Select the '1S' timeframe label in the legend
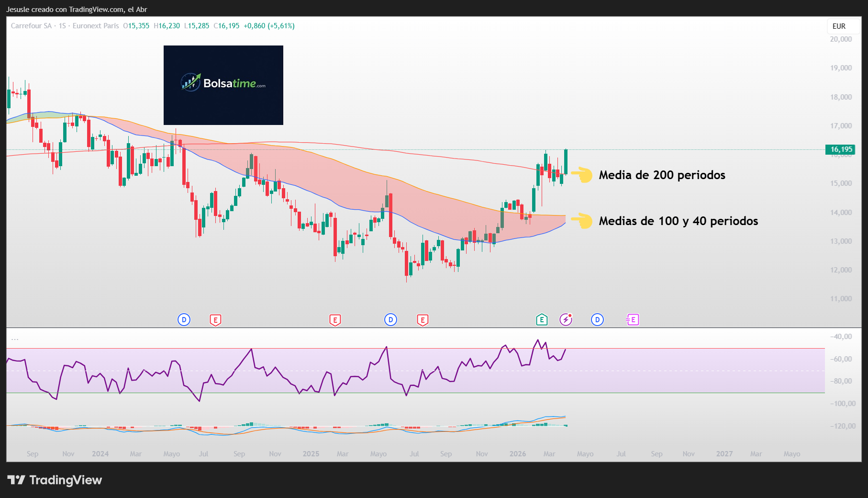Screen dimensions: 868x498 tap(64, 26)
